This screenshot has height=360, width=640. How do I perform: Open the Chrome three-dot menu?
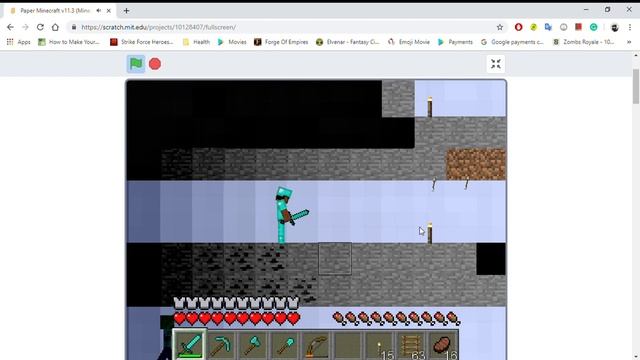[x=630, y=27]
